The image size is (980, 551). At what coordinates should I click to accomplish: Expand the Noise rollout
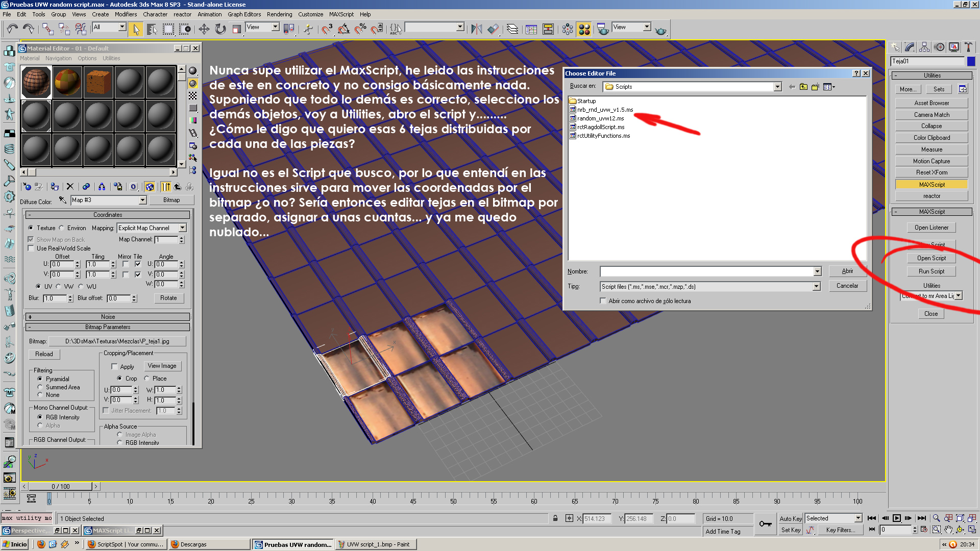108,317
